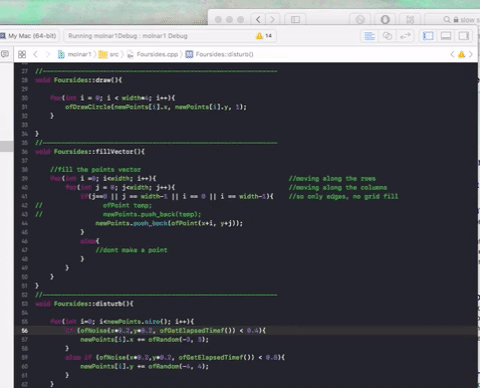Image resolution: width=480 pixels, height=388 pixels.
Task: Click the '//so only edges, no grid fill' comment
Action: click(343, 197)
